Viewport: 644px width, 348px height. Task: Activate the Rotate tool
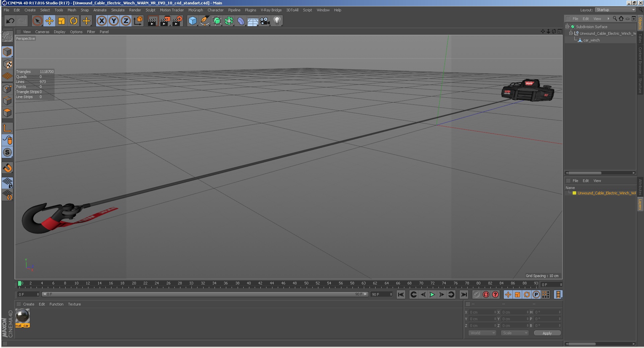(x=74, y=21)
